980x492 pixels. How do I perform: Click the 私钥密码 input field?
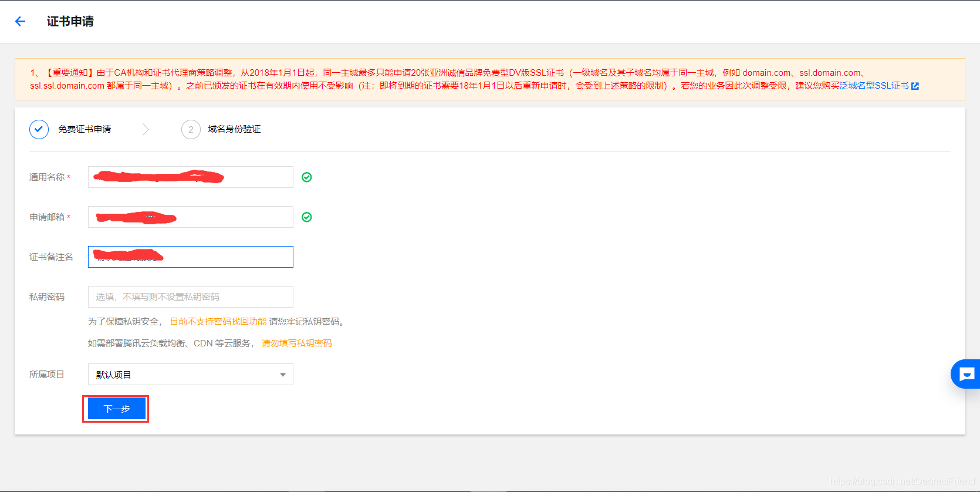(191, 297)
